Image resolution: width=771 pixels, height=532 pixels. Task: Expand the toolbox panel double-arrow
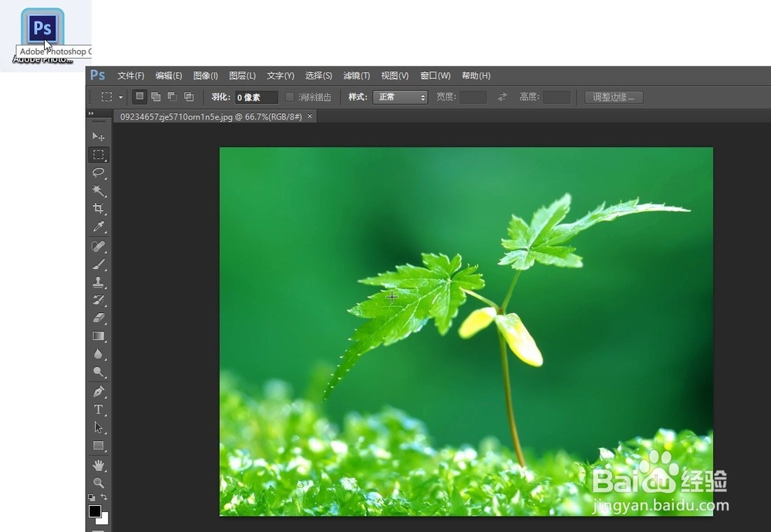(91, 113)
